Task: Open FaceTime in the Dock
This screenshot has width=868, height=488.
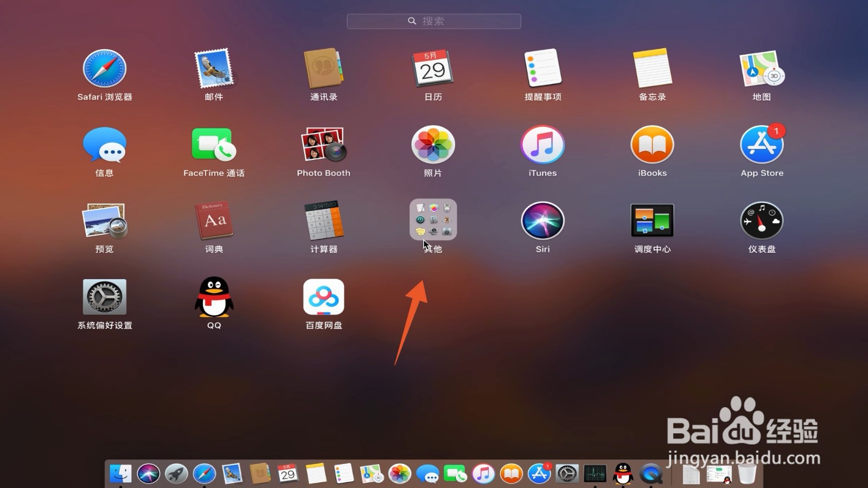Action: click(x=455, y=474)
